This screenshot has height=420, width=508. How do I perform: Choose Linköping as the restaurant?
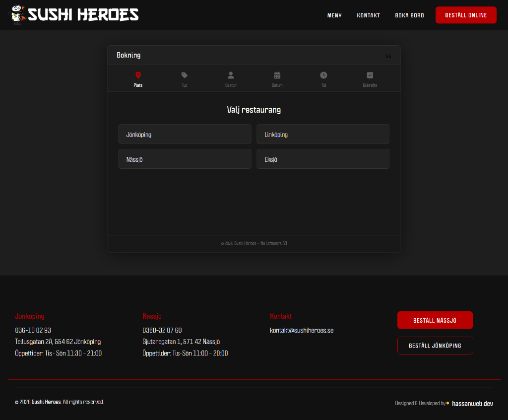[322, 135]
